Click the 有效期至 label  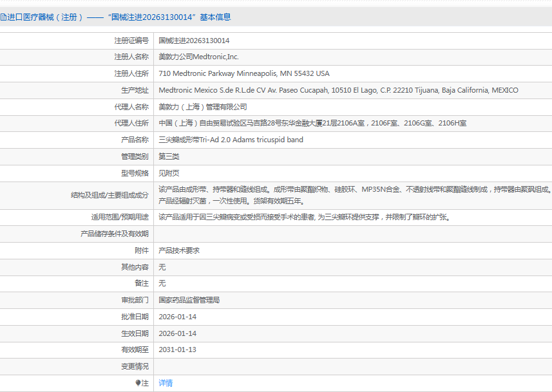[135, 350]
